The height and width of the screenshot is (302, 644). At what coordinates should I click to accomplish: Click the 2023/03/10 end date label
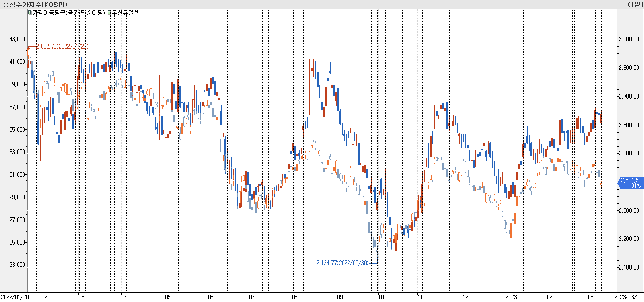tap(628, 297)
